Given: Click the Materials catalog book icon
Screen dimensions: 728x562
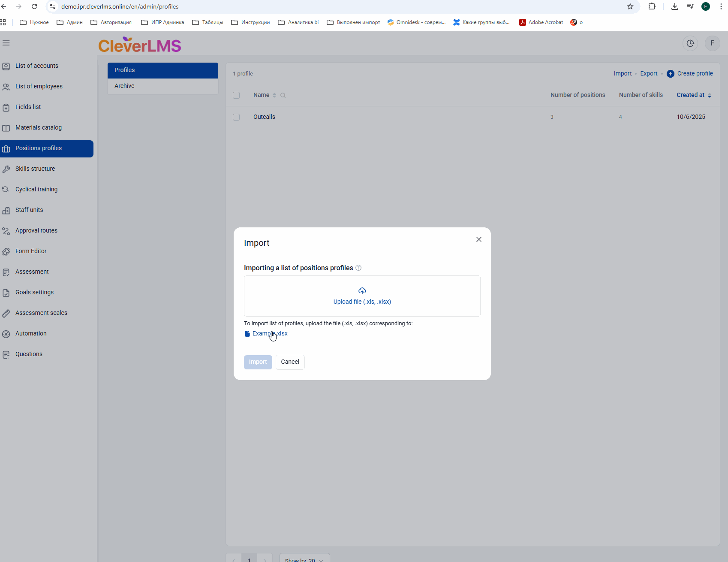Looking at the screenshot, I should (x=6, y=128).
